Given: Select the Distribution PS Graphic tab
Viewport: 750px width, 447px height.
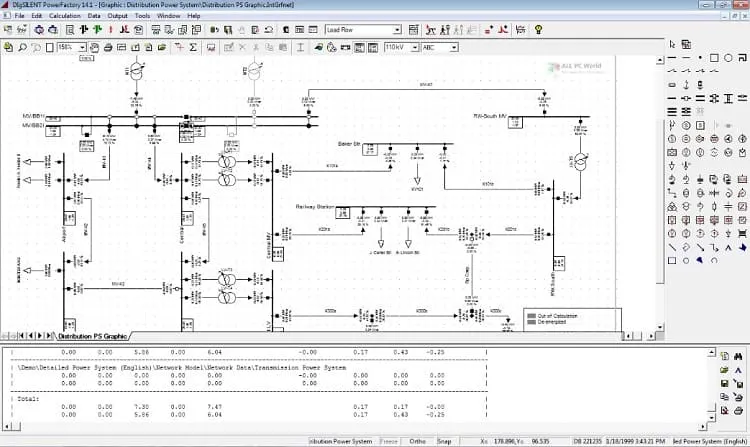Looking at the screenshot, I should [x=92, y=336].
